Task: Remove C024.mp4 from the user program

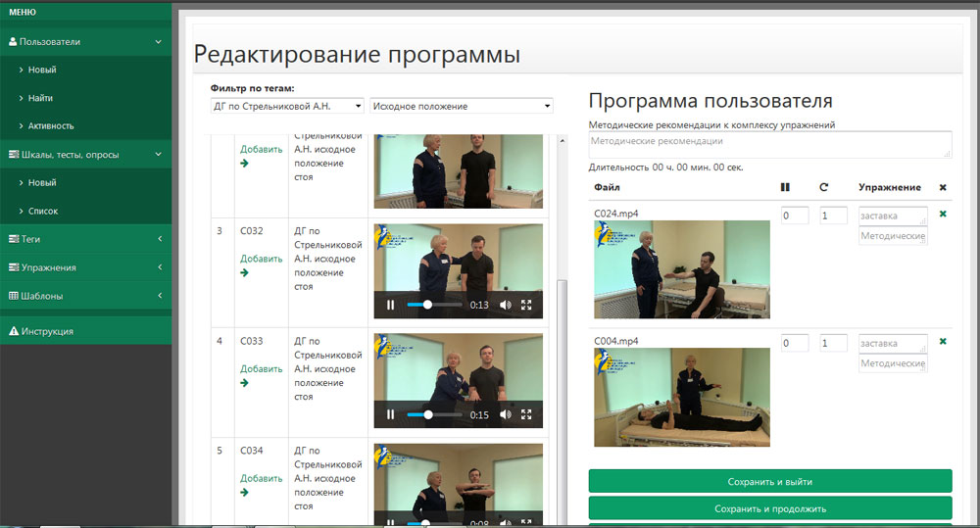Action: [943, 214]
